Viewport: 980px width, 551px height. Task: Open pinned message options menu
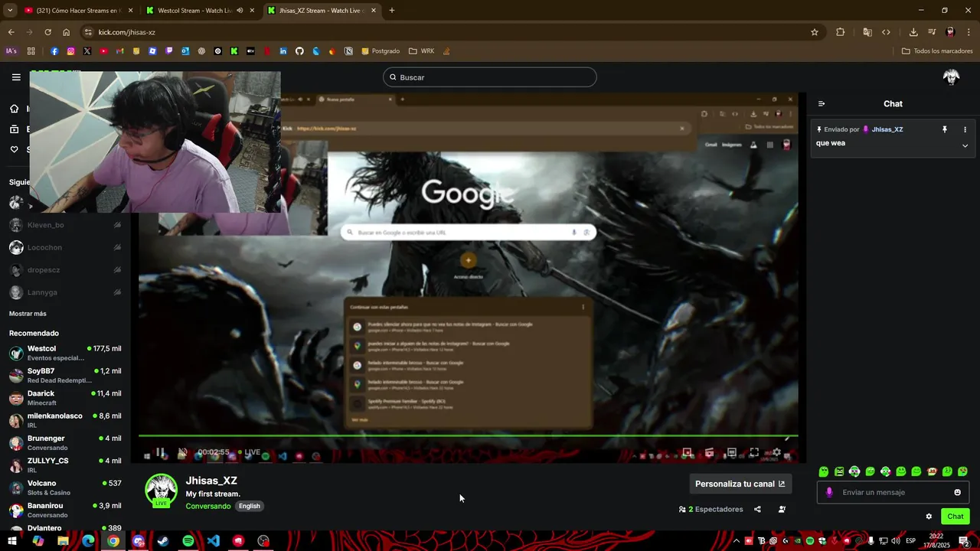pyautogui.click(x=965, y=129)
